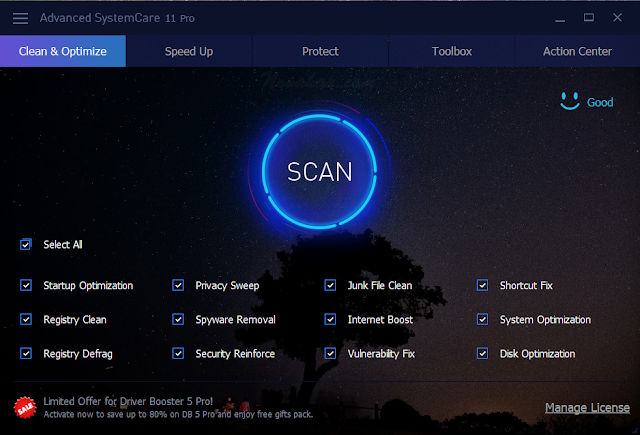Open the Toolbox tab
Screen dimensions: 640x435
pos(452,51)
